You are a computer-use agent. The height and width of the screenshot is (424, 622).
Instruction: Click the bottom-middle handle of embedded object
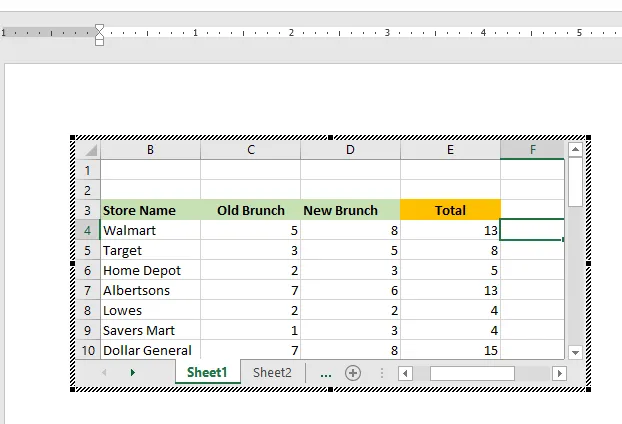330,389
